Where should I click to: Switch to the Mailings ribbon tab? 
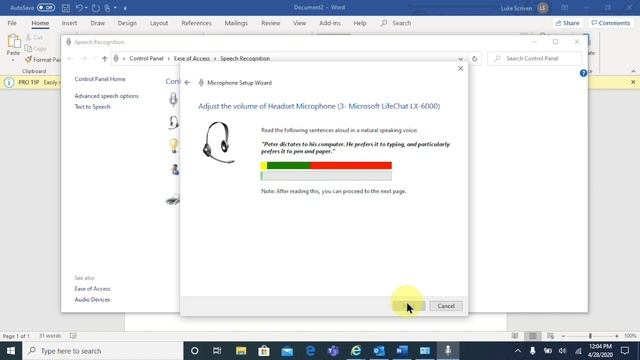click(236, 23)
